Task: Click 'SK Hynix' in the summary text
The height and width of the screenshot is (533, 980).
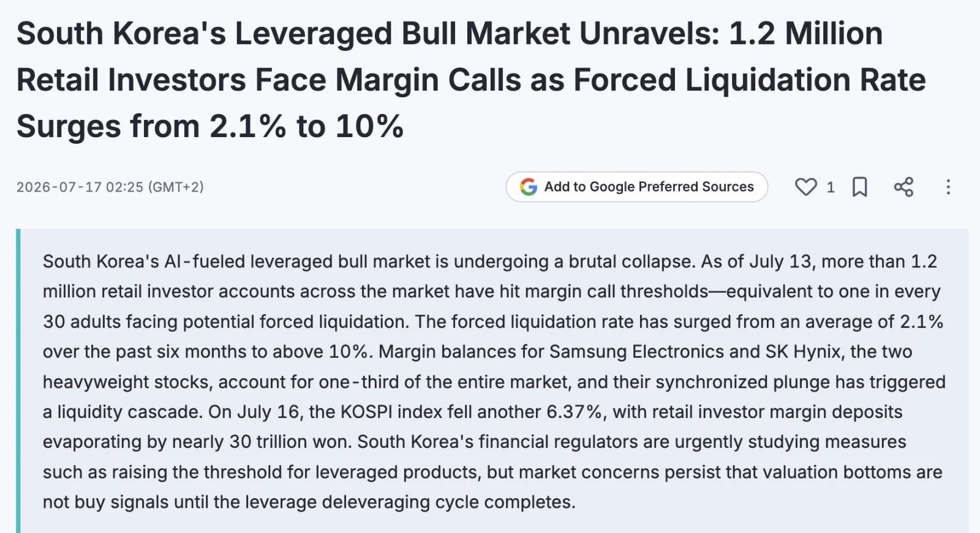Action: tap(804, 351)
